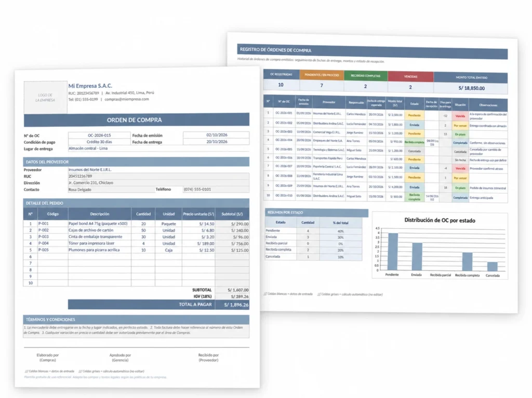Click the 'LOGO DE LA EMPRESA' placeholder box
Image resolution: width=532 pixels, height=398 pixels.
[46, 98]
